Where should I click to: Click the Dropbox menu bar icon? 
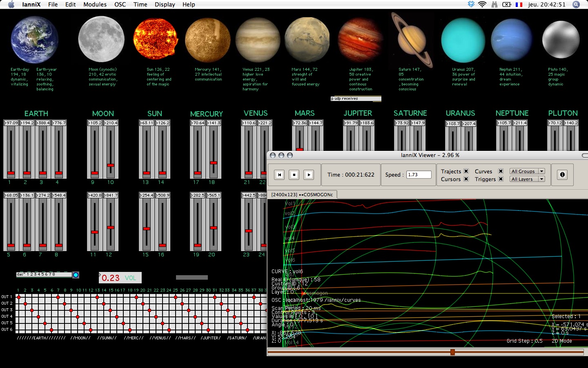click(471, 4)
